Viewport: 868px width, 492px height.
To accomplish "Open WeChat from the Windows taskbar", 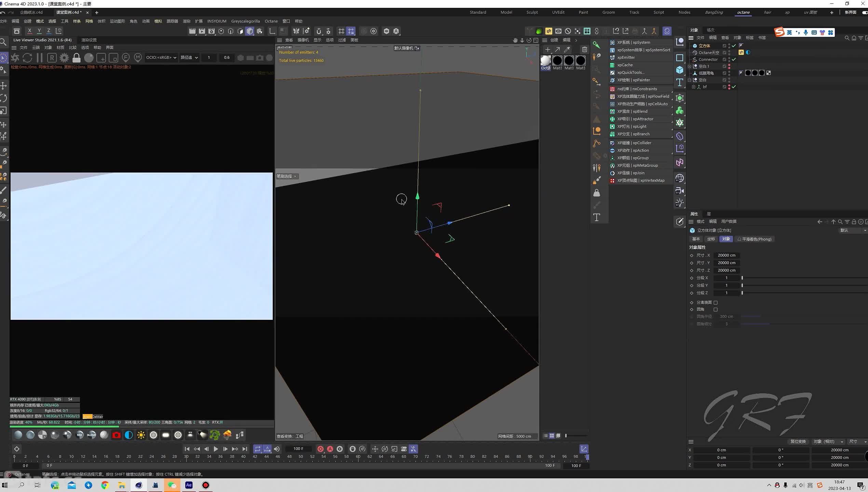I will click(172, 485).
